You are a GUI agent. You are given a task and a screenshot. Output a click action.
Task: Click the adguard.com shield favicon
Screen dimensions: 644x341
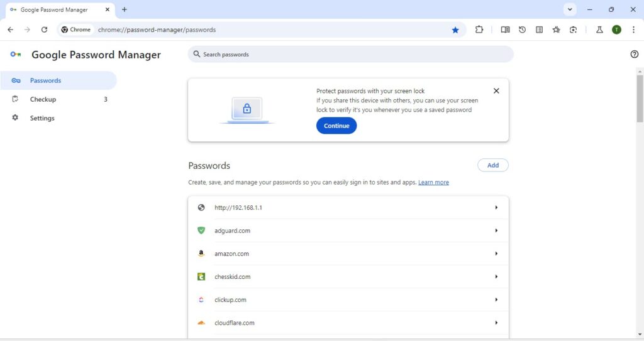pos(201,230)
